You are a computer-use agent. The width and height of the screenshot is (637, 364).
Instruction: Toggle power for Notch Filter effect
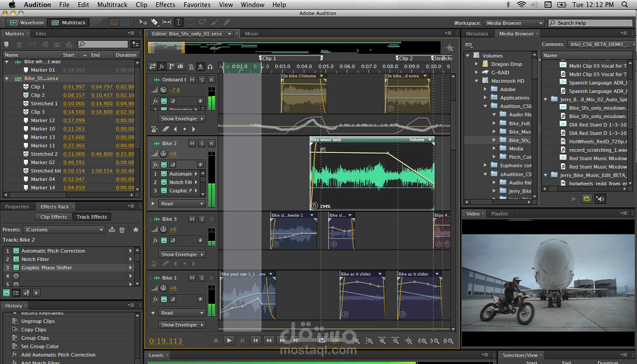tap(16, 259)
